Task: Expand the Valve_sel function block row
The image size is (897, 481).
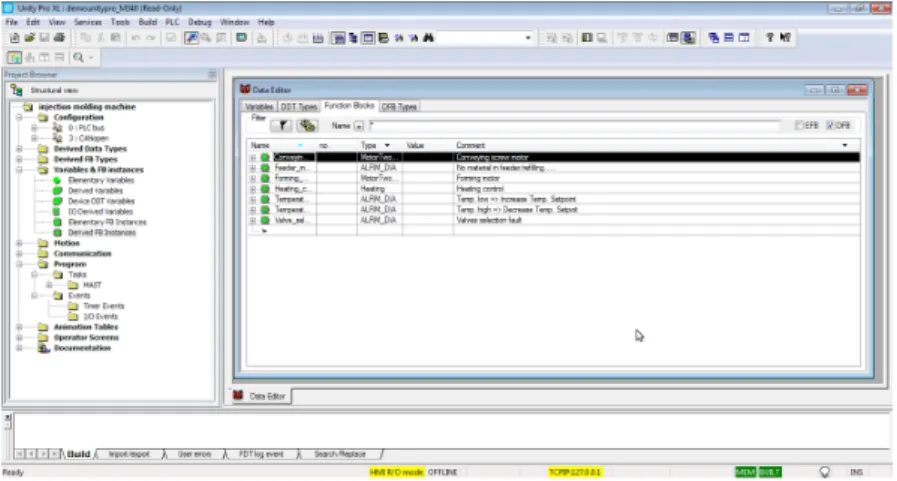Action: click(253, 220)
